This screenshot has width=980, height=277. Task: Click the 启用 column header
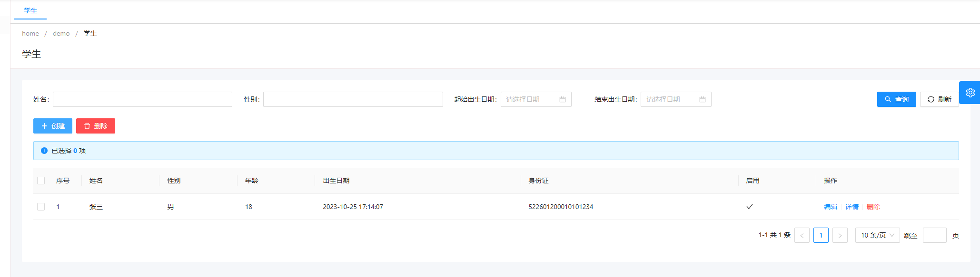tap(753, 181)
